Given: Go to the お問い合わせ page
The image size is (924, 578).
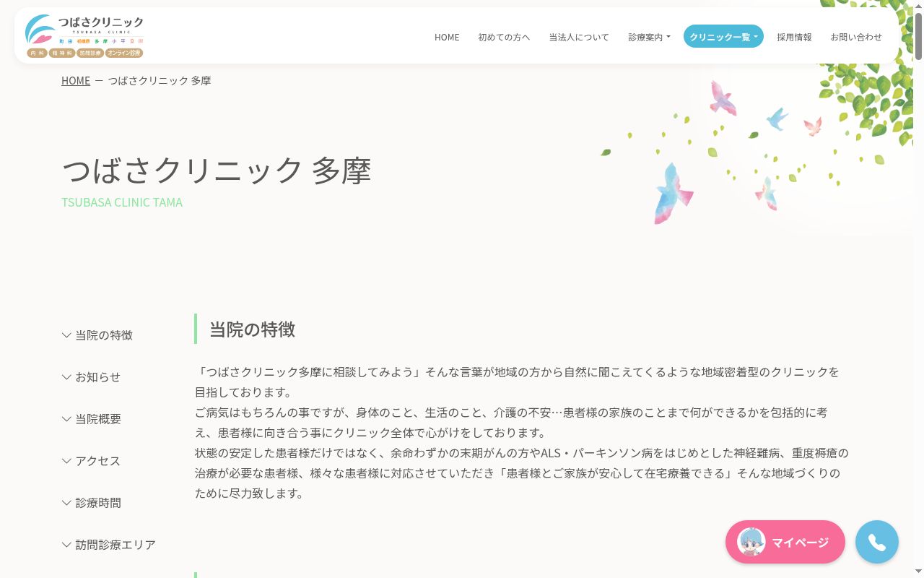Looking at the screenshot, I should 856,37.
